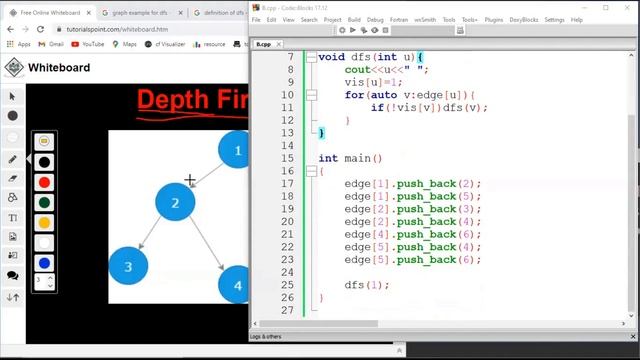Viewport: 640px width, 360px height.
Task: Select the red color swatch
Action: click(x=44, y=182)
